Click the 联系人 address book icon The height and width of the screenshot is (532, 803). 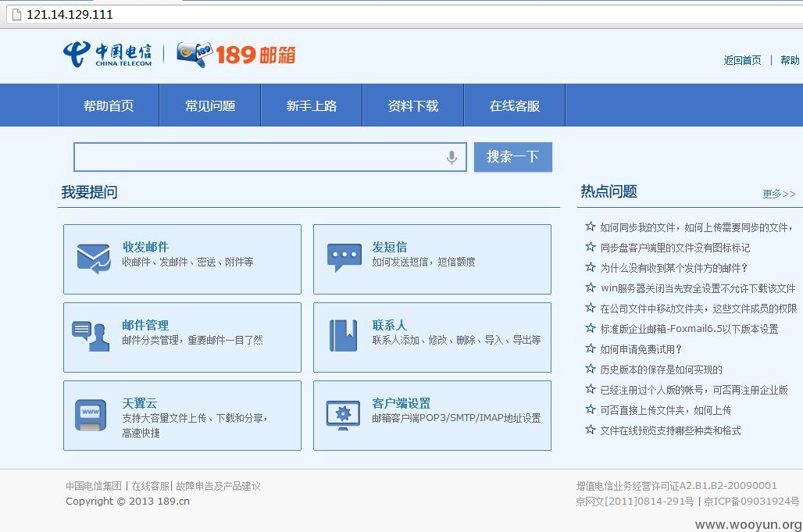343,336
